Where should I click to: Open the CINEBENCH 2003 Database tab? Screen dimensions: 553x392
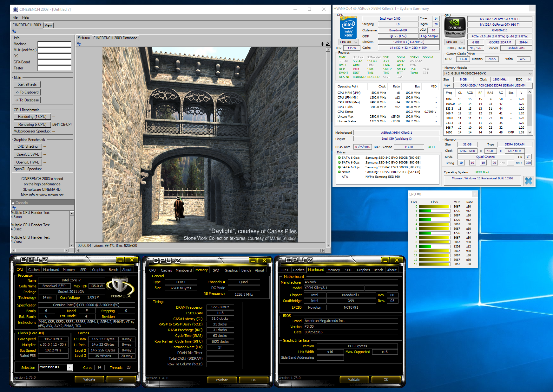tap(115, 38)
